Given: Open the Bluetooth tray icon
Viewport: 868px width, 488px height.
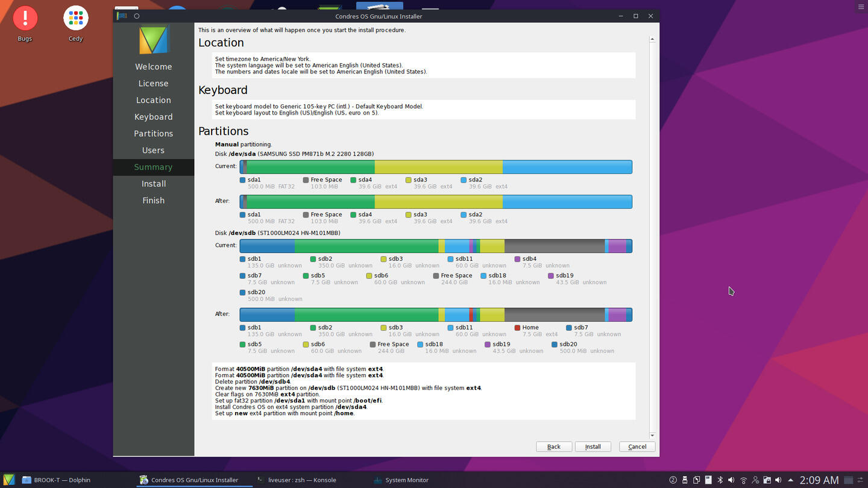Looking at the screenshot, I should (720, 480).
